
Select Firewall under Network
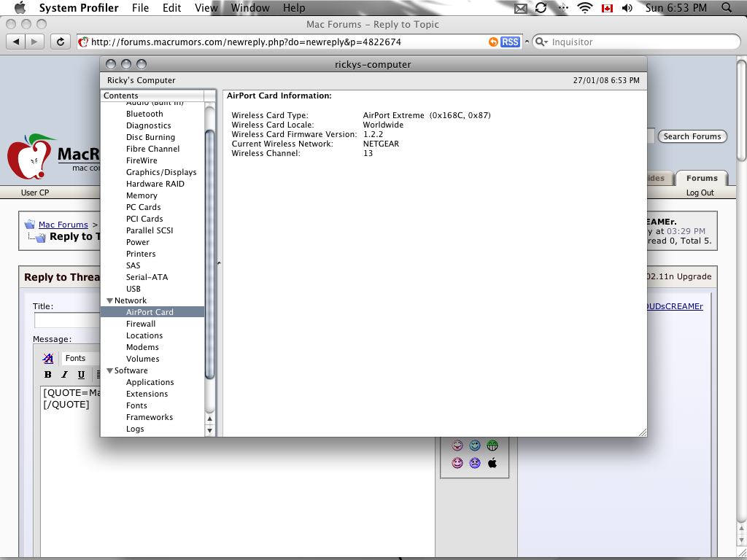point(141,324)
